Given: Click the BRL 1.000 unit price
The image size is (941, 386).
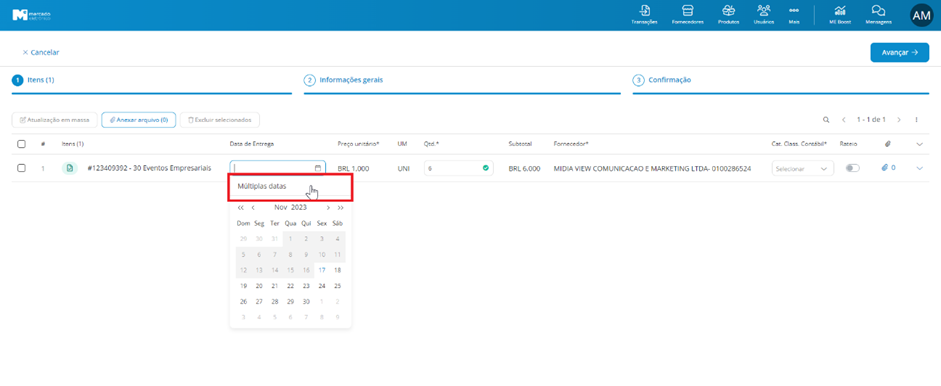Looking at the screenshot, I should (353, 169).
